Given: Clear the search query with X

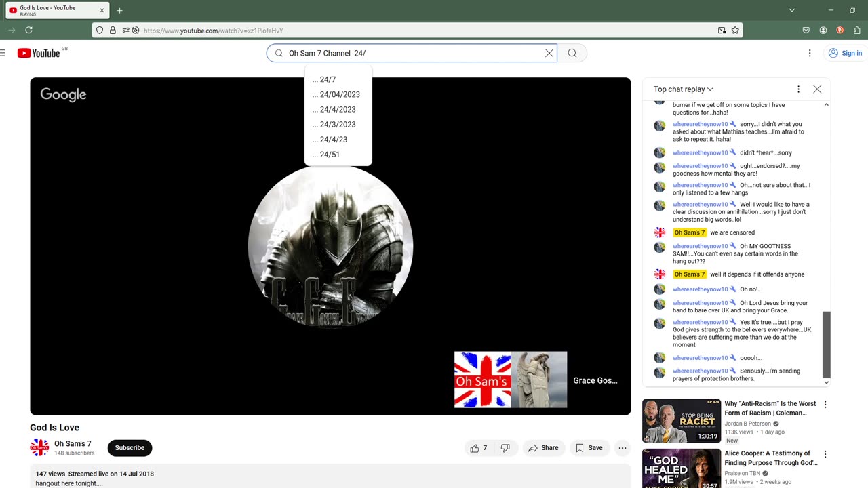Looking at the screenshot, I should click(x=549, y=53).
